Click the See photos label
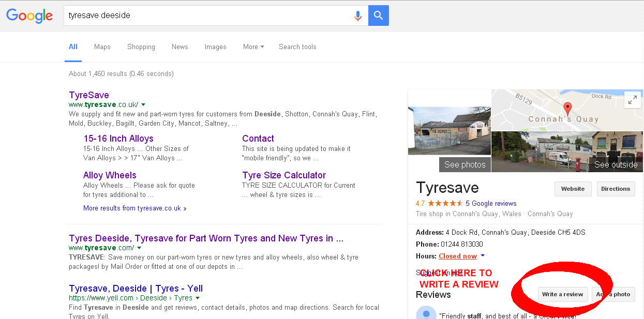Image resolution: width=644 pixels, height=319 pixels. pyautogui.click(x=465, y=164)
